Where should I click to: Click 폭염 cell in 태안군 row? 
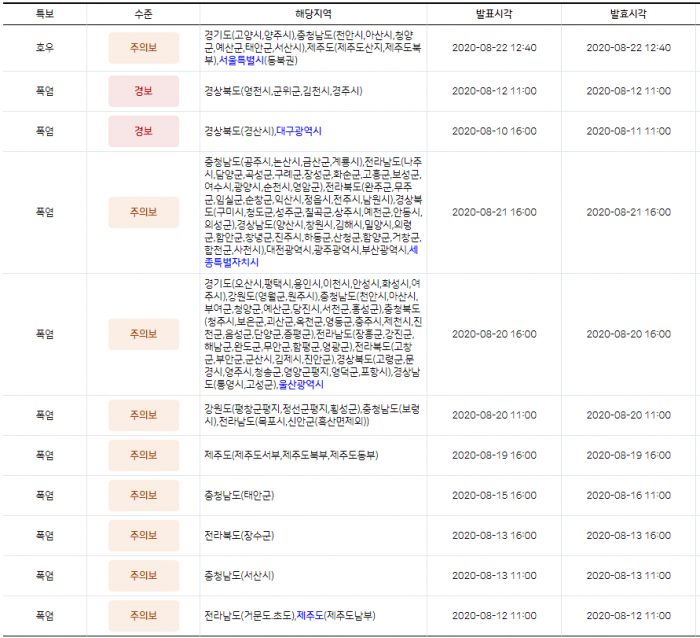[45, 495]
